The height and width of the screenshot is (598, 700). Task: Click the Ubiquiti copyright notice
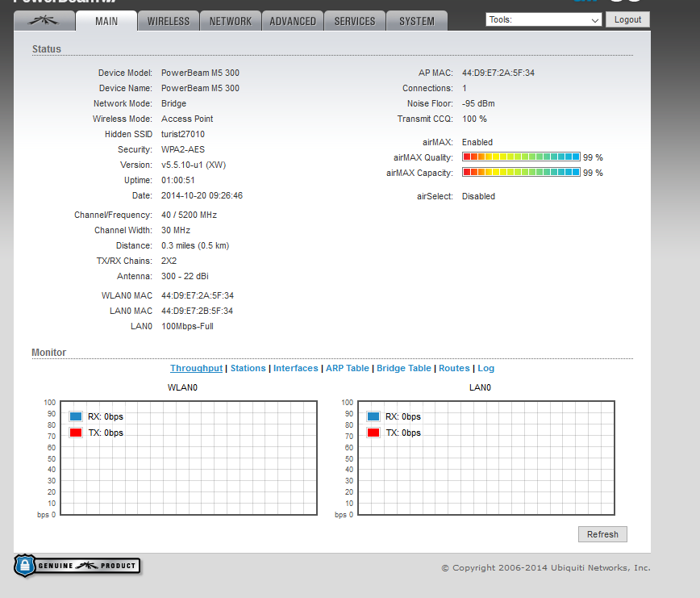tap(545, 567)
